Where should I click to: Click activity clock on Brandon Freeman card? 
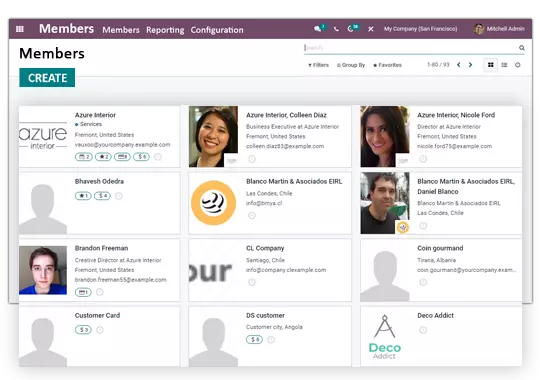100,292
